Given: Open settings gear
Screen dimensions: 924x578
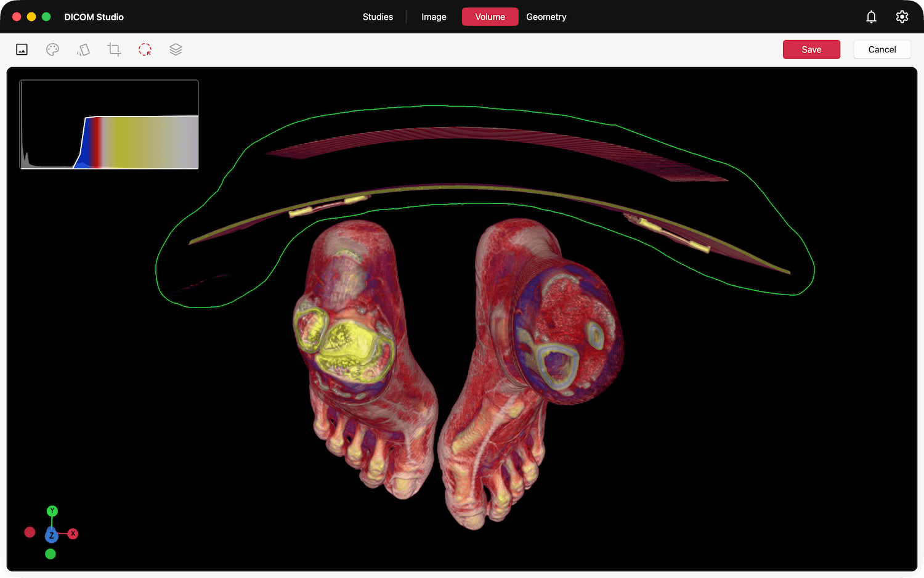Looking at the screenshot, I should [x=902, y=17].
